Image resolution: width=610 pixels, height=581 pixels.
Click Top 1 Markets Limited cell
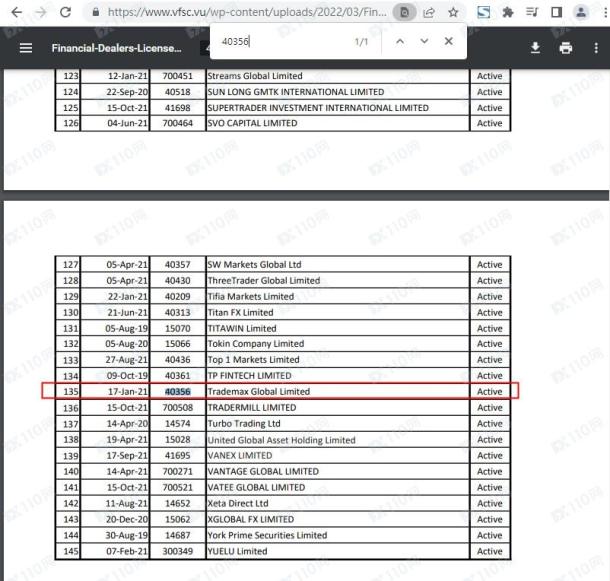(x=337, y=360)
